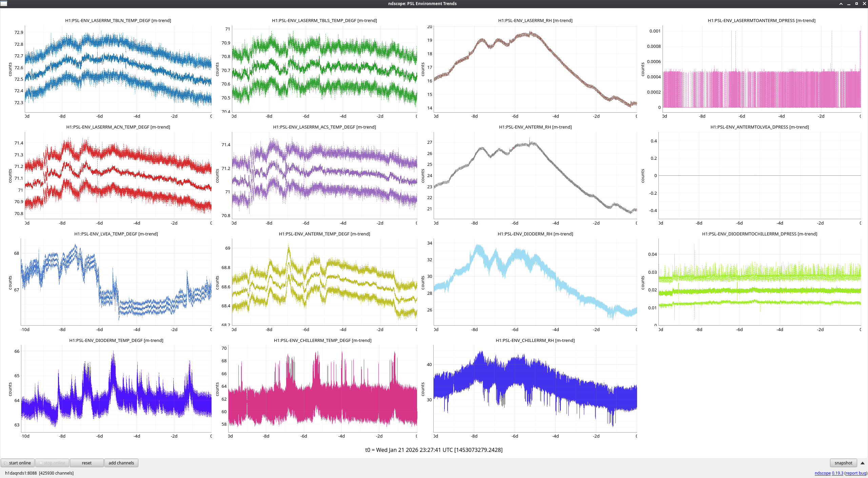Open the window menu icon in title bar
The width and height of the screenshot is (868, 478).
(x=4, y=3)
